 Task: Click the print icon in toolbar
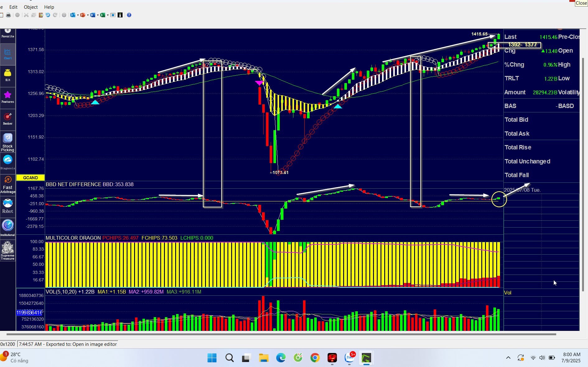[8, 15]
